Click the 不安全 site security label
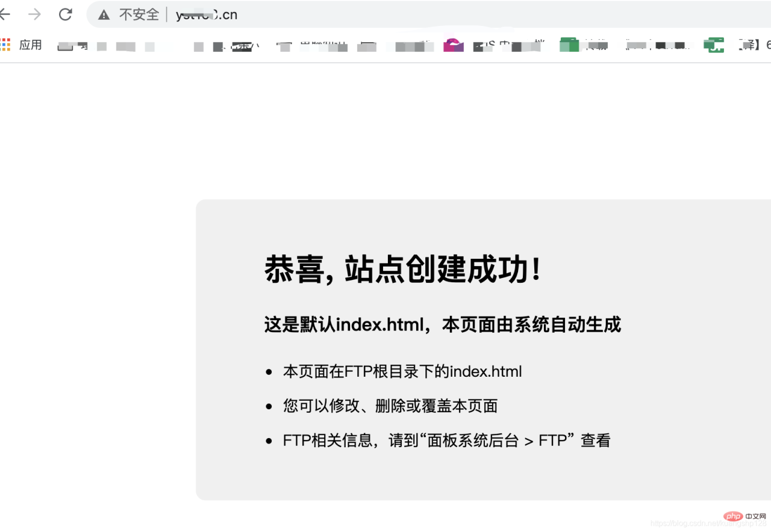 [140, 14]
